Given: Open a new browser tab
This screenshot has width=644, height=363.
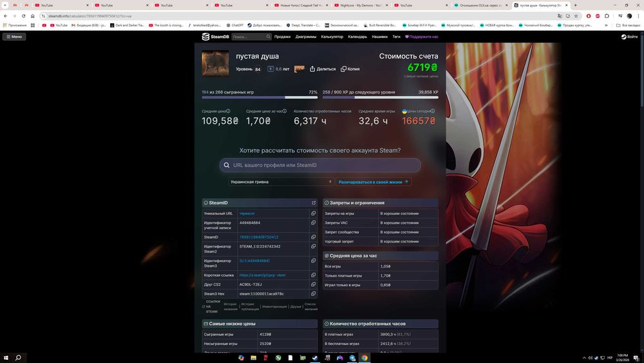Looking at the screenshot, I should pos(575,5).
